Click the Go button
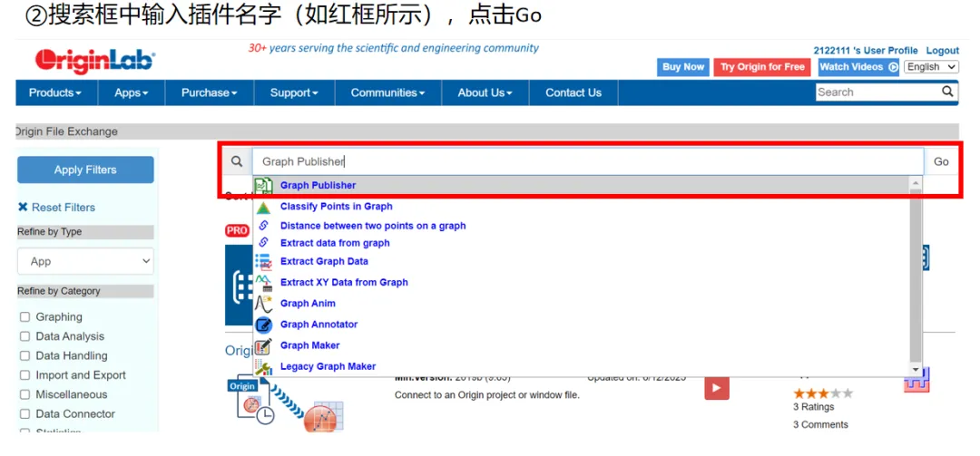Viewport: 980px width, 456px height. (941, 161)
